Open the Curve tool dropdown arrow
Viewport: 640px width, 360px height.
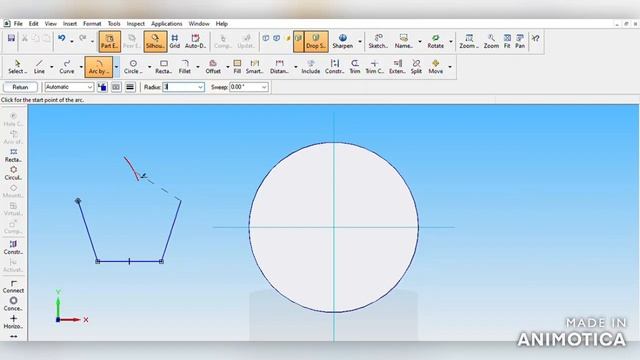(81, 67)
